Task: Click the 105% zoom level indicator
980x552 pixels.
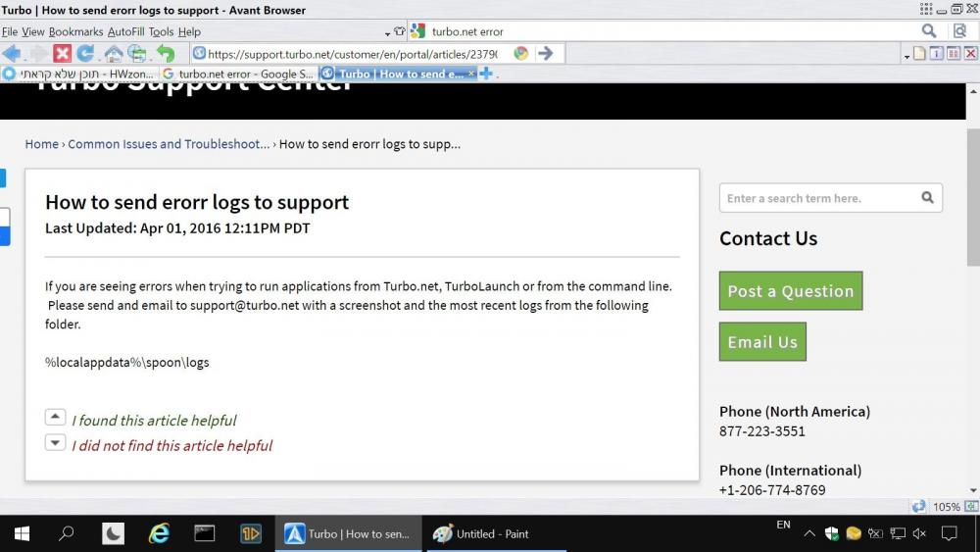Action: 947,506
